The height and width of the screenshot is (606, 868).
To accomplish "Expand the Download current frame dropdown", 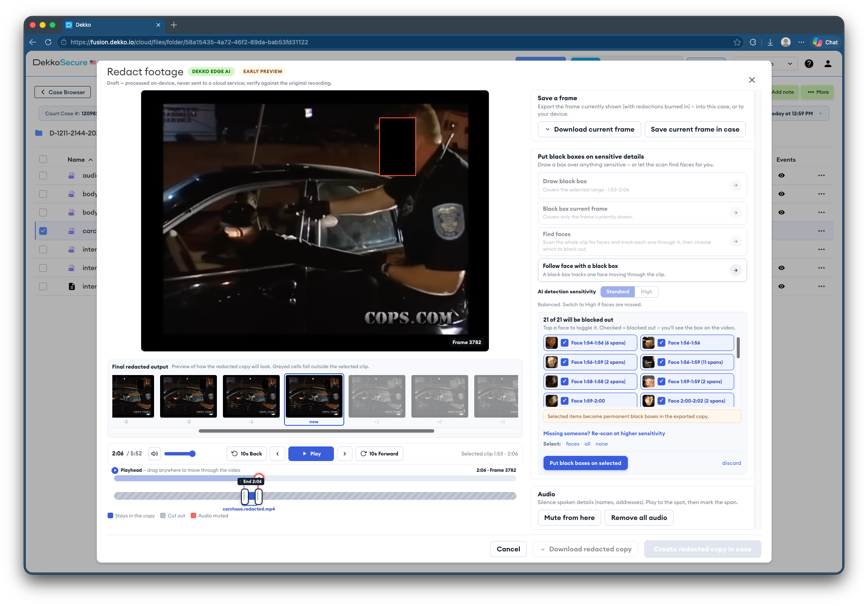I will point(590,129).
